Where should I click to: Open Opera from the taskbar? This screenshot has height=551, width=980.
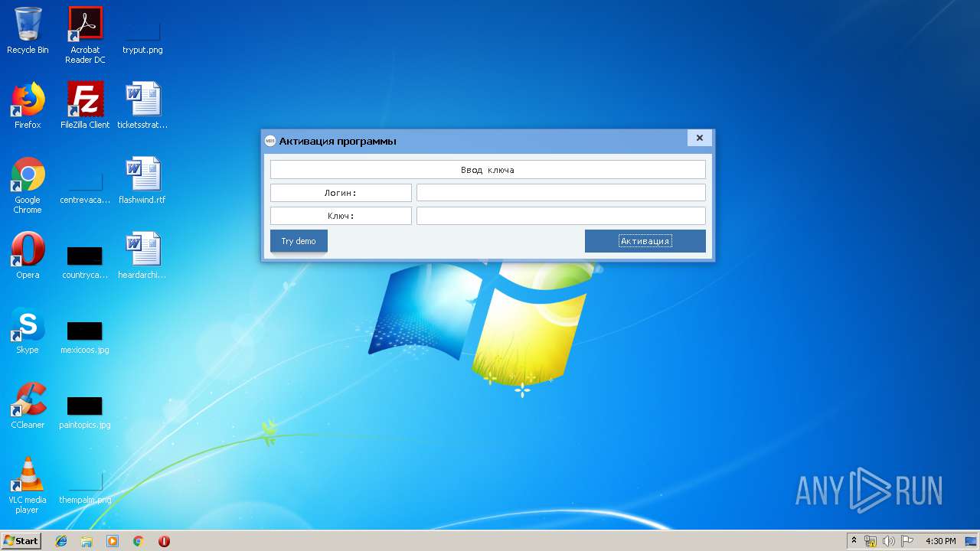164,541
